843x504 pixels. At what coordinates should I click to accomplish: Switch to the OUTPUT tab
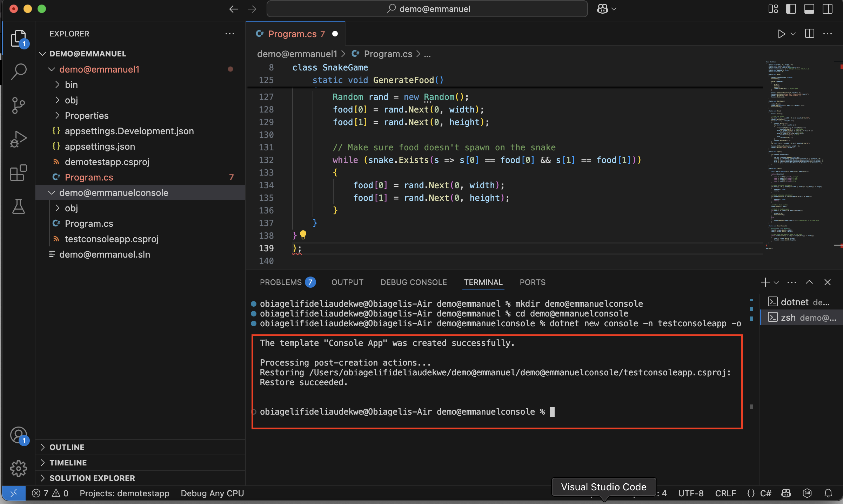(347, 282)
